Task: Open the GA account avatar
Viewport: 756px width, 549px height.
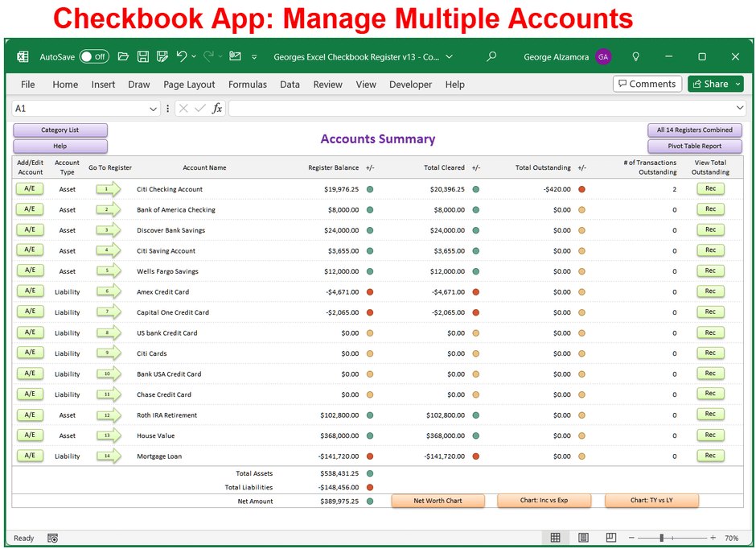Action: coord(604,56)
